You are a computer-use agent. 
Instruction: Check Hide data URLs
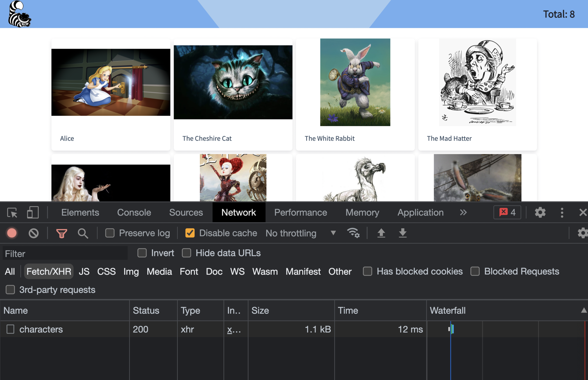(x=187, y=253)
